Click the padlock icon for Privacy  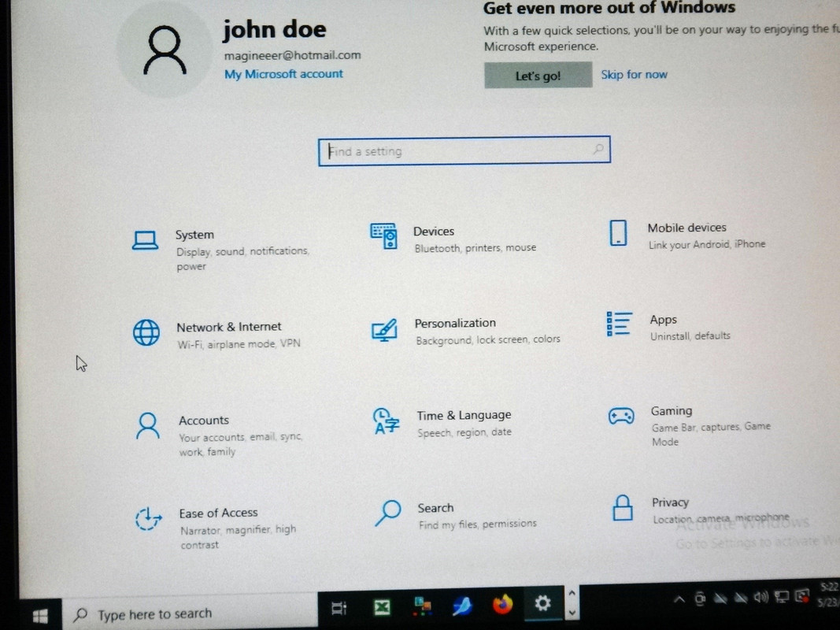click(623, 508)
